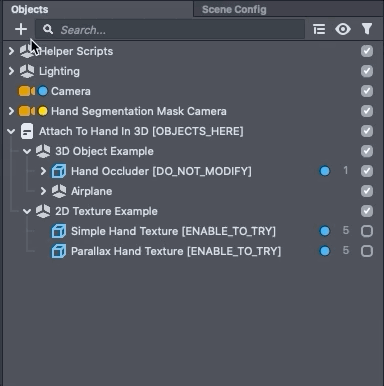Switch to the Scene Config tab
The image size is (384, 386).
[234, 9]
